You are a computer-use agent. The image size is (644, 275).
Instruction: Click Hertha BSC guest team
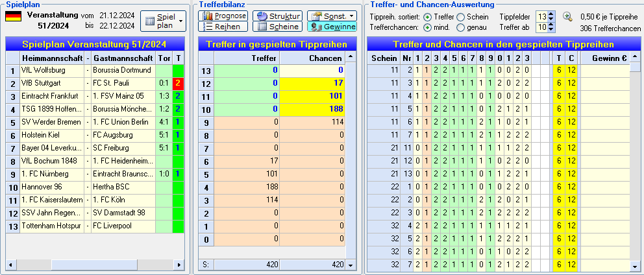[123, 187]
